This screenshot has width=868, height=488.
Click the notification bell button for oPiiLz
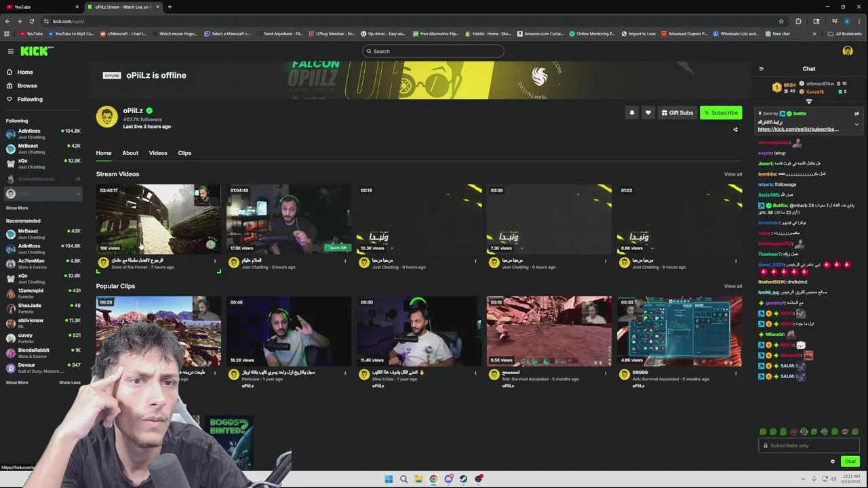(x=632, y=113)
